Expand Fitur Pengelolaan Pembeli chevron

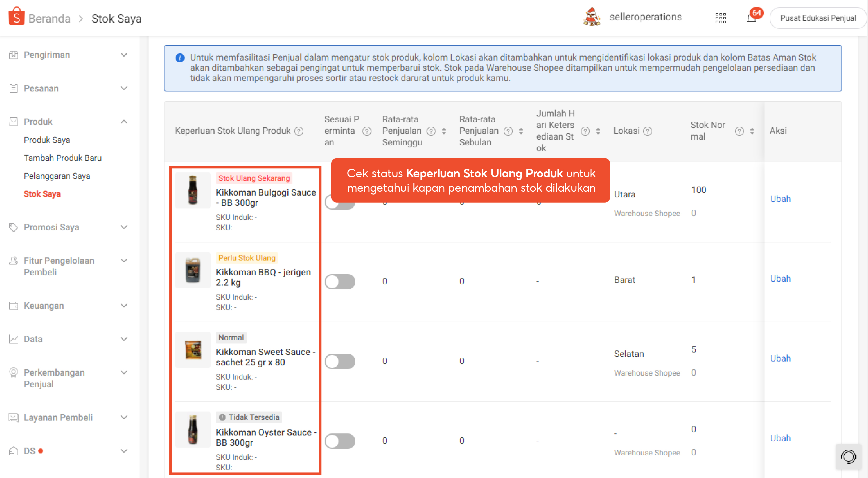pos(124,261)
